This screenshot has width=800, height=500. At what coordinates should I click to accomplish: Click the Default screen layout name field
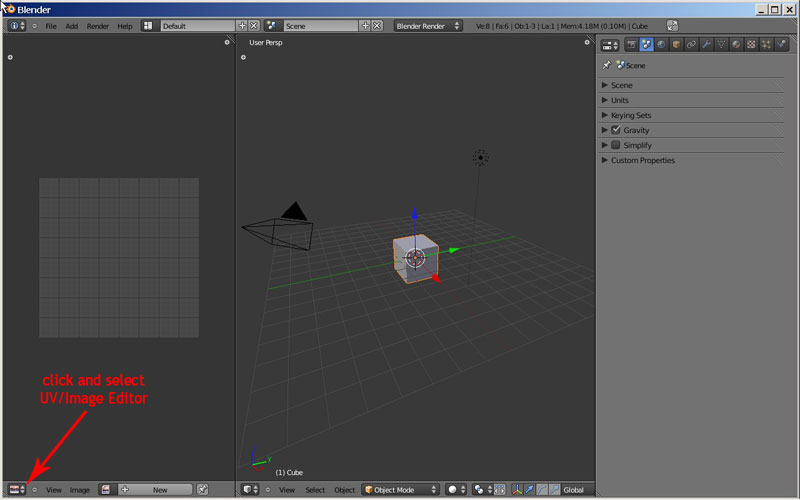195,25
